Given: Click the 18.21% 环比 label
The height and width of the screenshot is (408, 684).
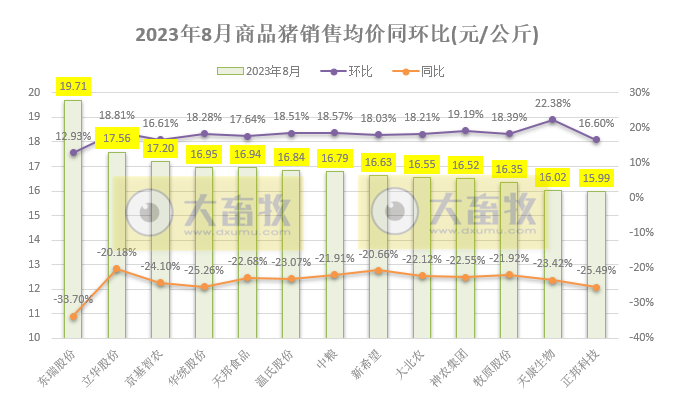Looking at the screenshot, I should [422, 117].
